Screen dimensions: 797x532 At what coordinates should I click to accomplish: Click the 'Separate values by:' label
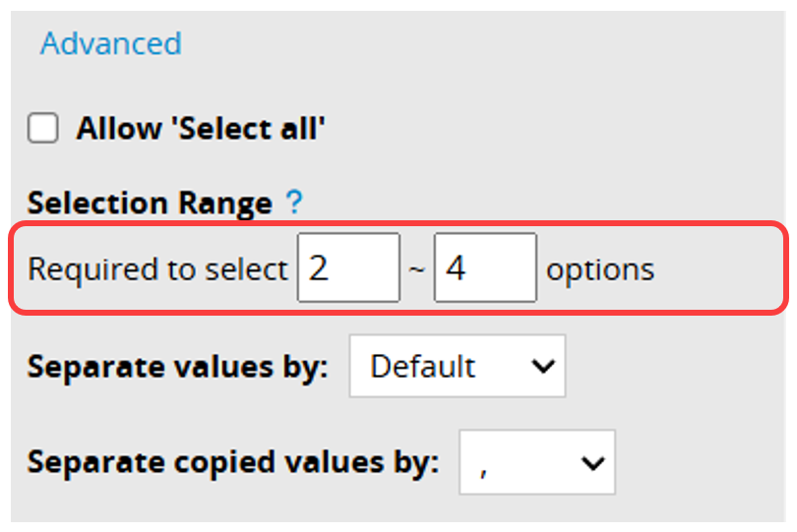pos(177,367)
